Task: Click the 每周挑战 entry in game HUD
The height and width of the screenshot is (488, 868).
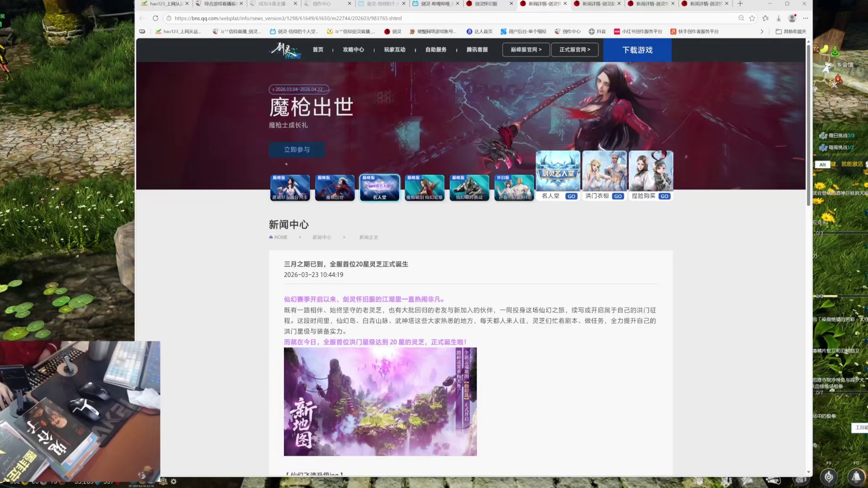Action: pos(837,148)
